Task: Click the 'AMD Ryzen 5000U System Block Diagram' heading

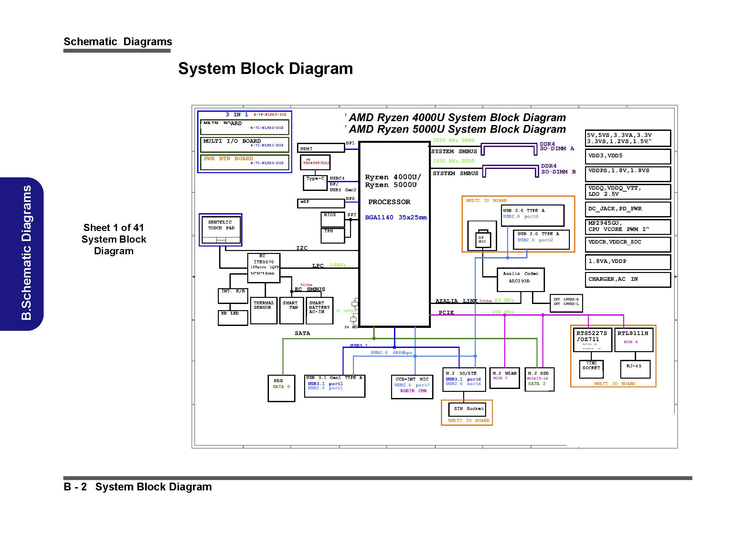Action: tap(457, 129)
